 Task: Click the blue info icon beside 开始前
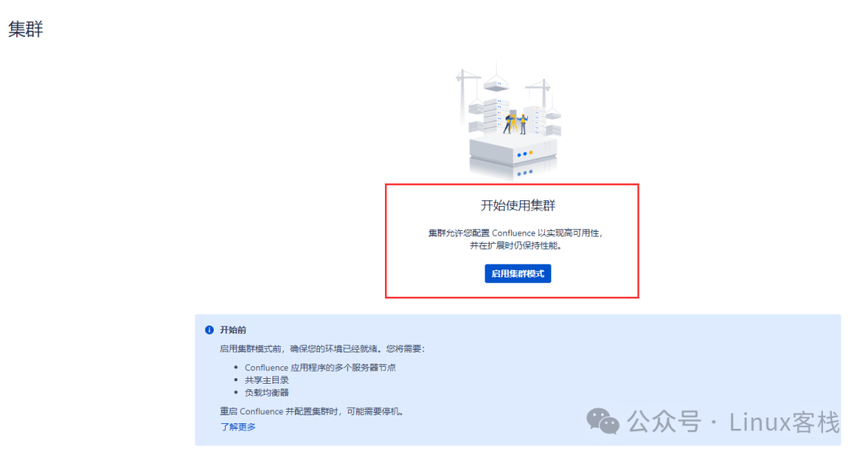(209, 330)
